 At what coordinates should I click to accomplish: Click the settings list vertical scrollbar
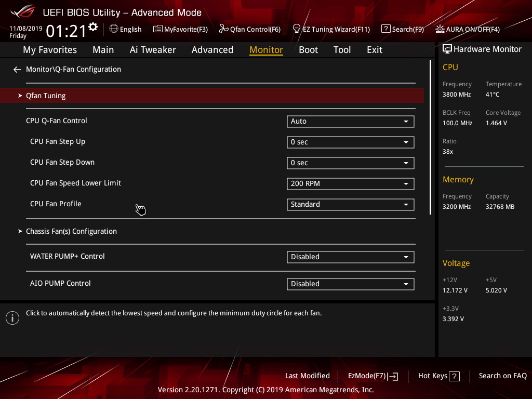(430, 137)
